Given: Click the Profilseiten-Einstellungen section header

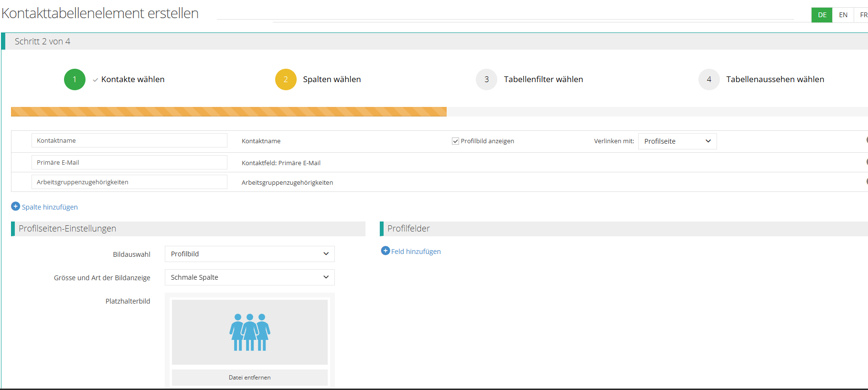Looking at the screenshot, I should [188, 229].
